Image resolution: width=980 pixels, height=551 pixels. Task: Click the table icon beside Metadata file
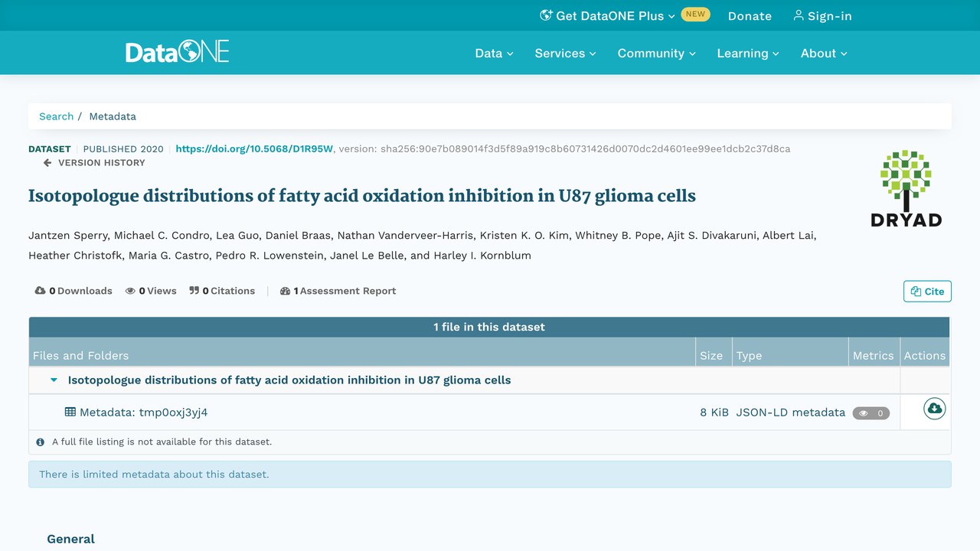[x=70, y=412]
